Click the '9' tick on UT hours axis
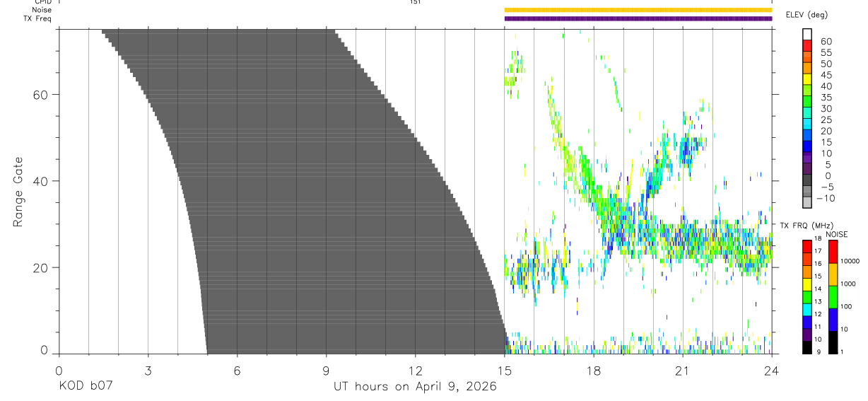 point(326,371)
